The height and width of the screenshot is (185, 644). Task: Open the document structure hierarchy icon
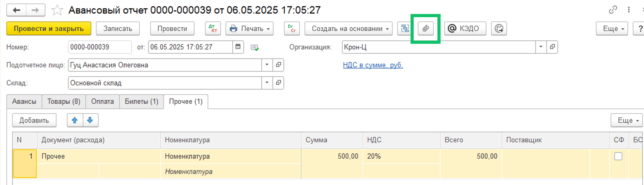[405, 29]
